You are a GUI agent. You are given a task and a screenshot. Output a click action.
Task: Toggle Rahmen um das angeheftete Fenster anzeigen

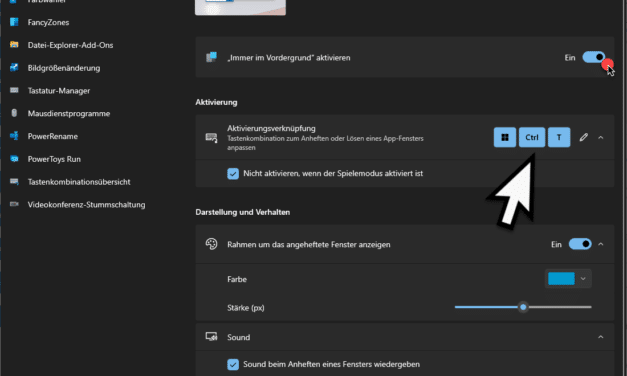[x=580, y=244]
